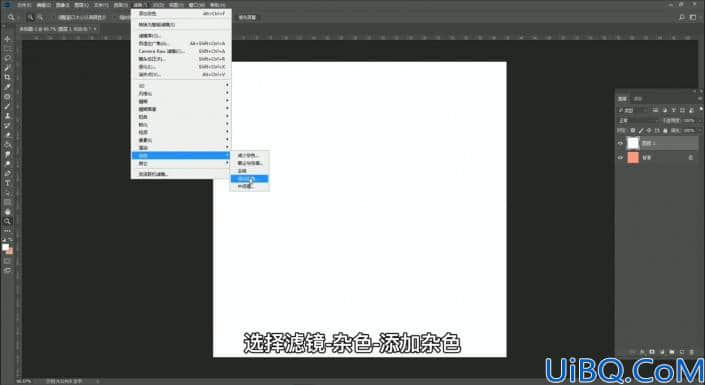Open the Edit Toolbar three-dots button
This screenshot has width=705, height=385.
click(x=7, y=231)
